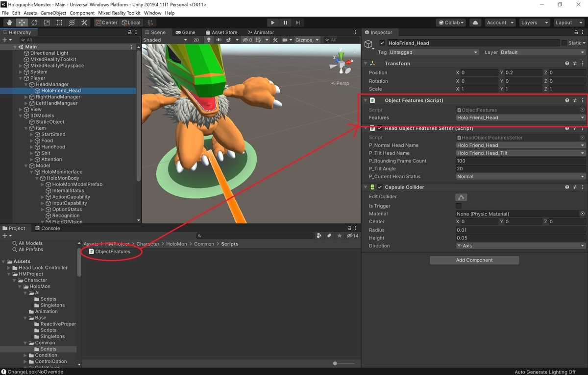588x375 pixels.
Task: Select the Hand tool in the toolbar
Action: (9, 23)
